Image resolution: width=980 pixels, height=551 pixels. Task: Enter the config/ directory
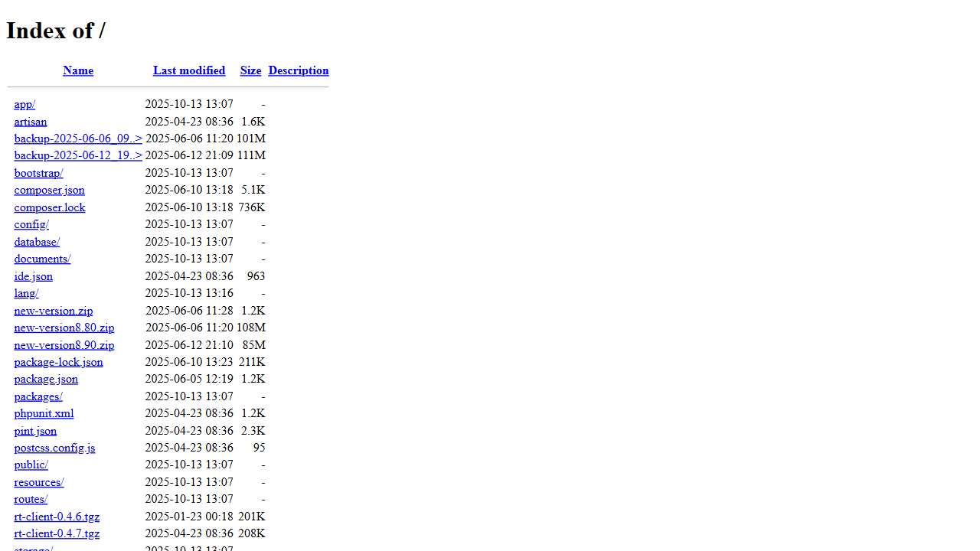tap(31, 224)
